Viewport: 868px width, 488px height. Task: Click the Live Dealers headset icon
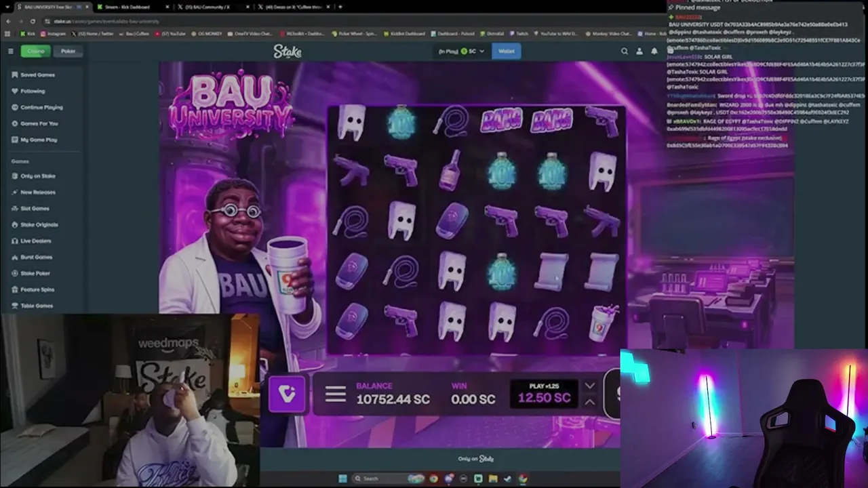(15, 241)
